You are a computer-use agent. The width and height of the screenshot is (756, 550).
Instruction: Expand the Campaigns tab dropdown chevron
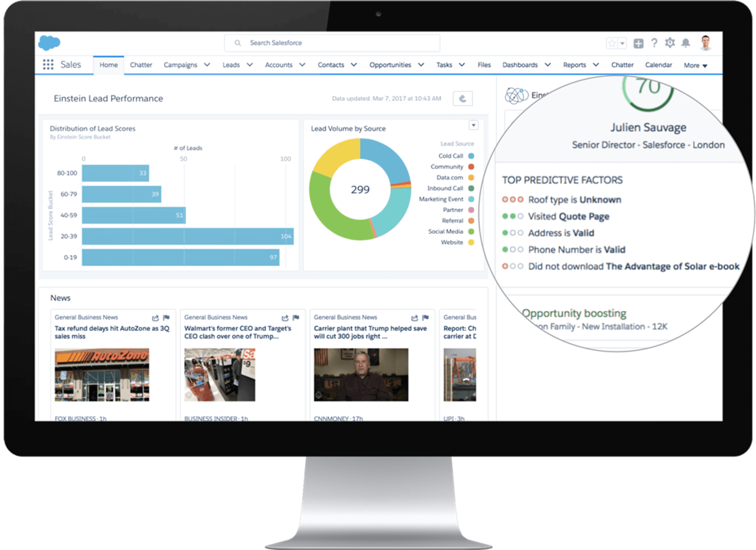click(x=207, y=65)
